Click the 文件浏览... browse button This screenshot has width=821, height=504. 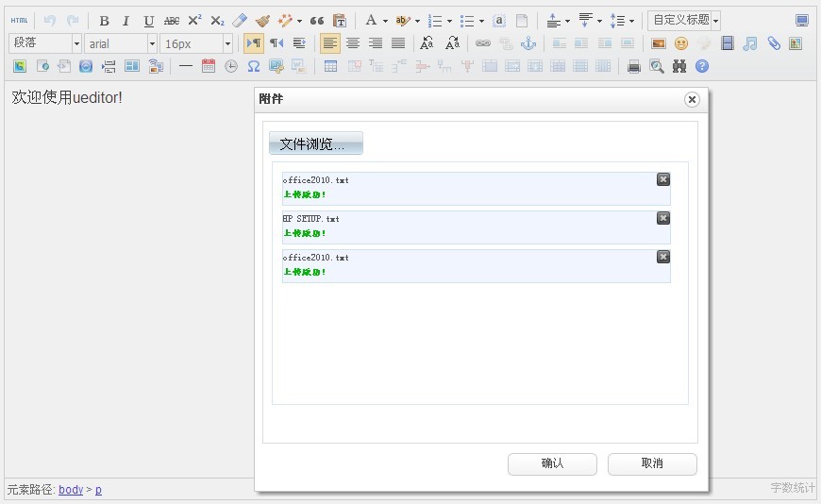[316, 143]
